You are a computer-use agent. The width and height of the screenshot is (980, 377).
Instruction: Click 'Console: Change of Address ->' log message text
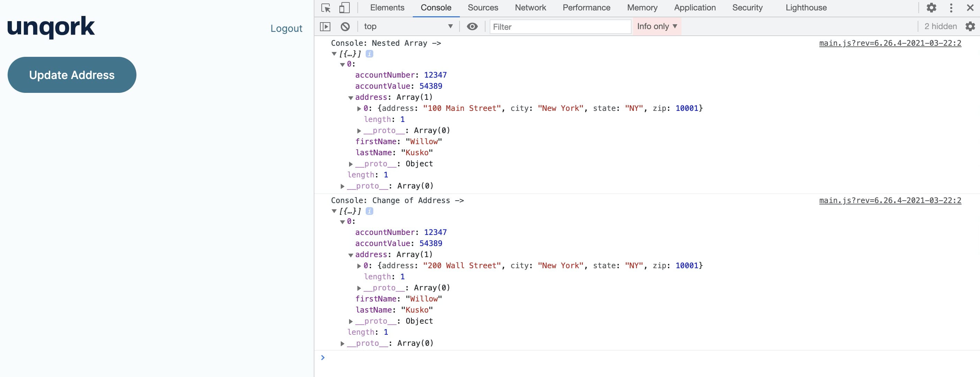(397, 200)
